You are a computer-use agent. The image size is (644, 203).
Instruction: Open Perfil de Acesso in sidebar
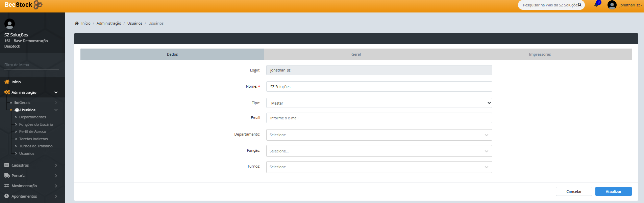tap(32, 132)
